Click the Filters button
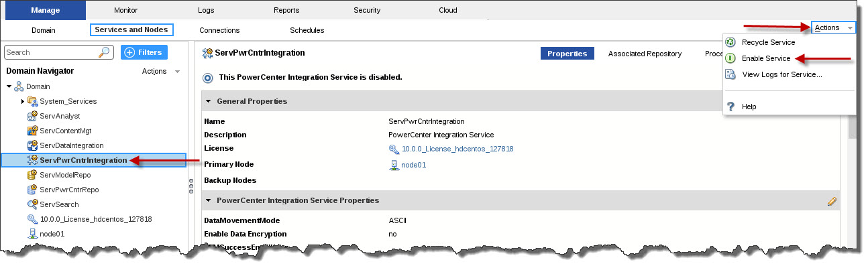 [144, 52]
